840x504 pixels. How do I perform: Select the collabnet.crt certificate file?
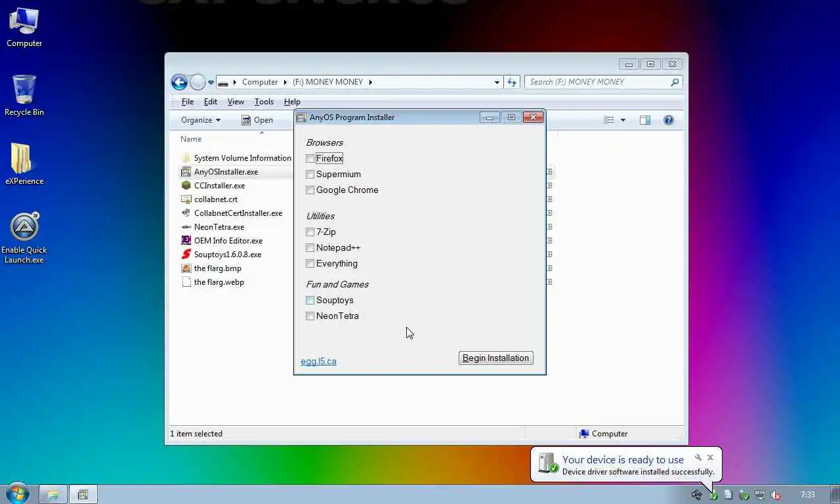[209, 199]
